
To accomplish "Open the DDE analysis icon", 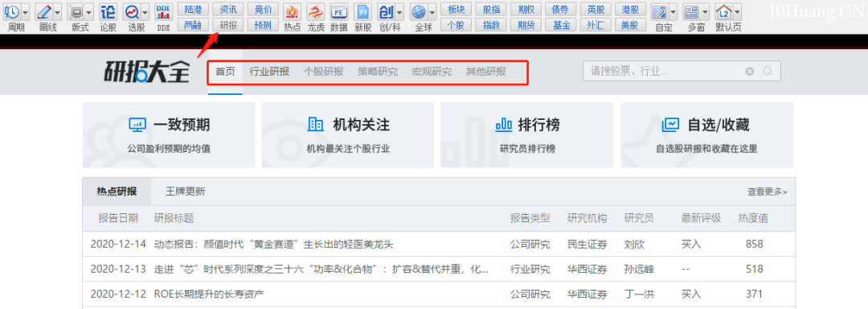I will pos(163,11).
